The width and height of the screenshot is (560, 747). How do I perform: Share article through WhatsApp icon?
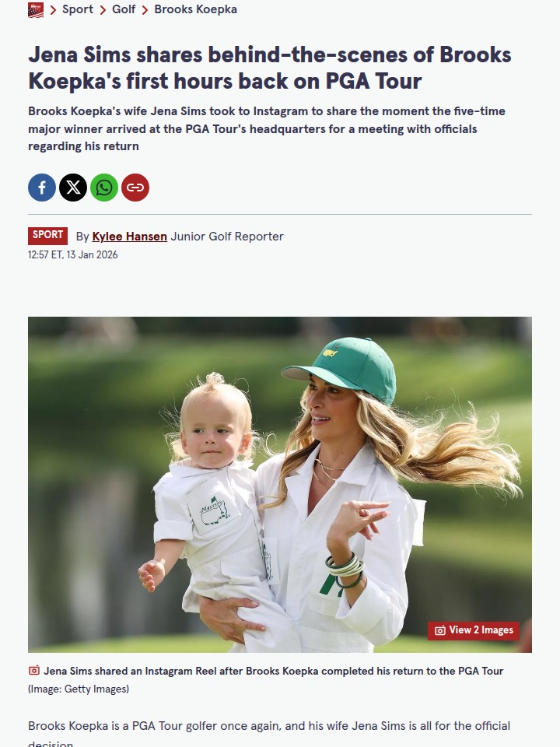[x=104, y=188]
